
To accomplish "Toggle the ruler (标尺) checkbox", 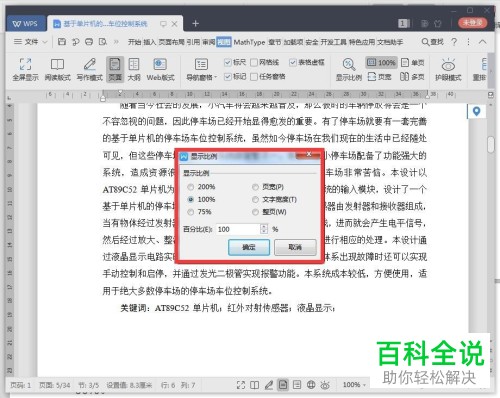I will pyautogui.click(x=228, y=62).
